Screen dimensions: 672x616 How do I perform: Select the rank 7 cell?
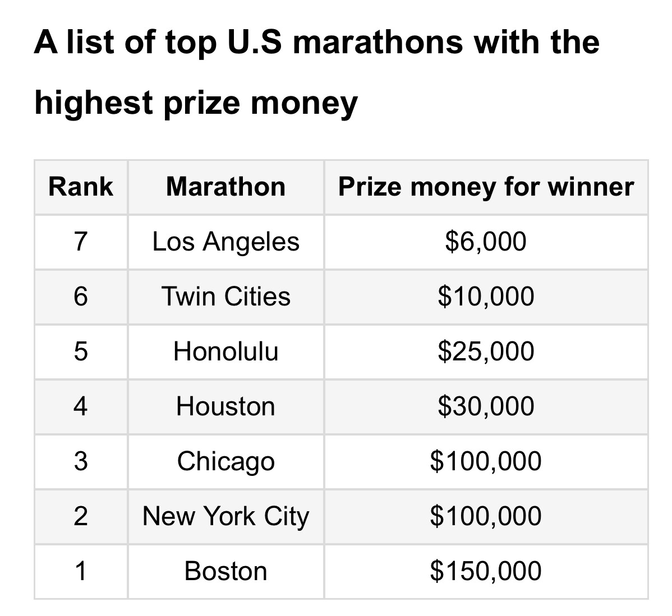[x=81, y=242]
